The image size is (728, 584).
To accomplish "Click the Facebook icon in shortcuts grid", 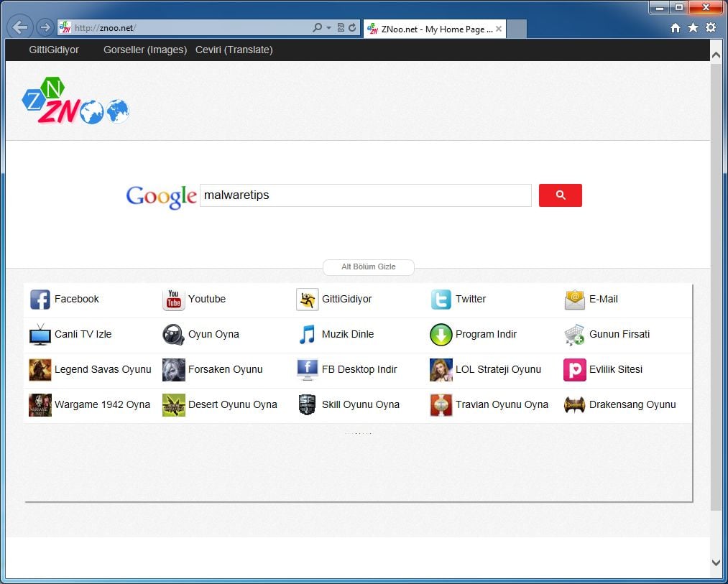I will coord(40,300).
